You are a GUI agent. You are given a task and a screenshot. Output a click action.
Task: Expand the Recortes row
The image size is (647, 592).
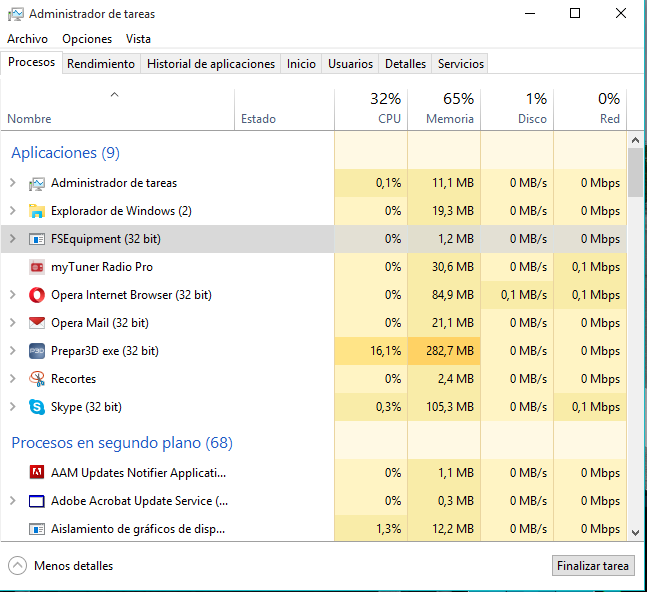13,379
